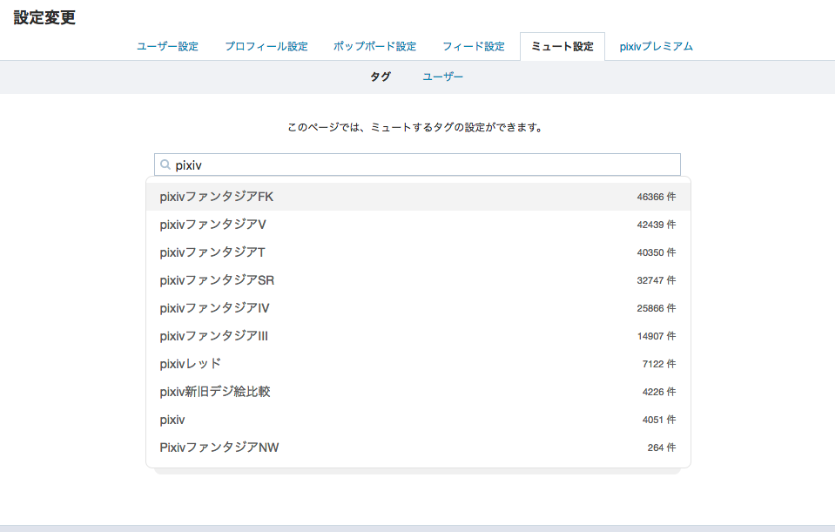Go to フィード設定 tab

[473, 46]
